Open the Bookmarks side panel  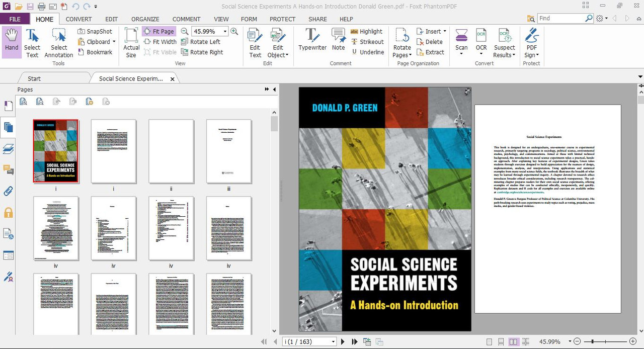tap(9, 106)
